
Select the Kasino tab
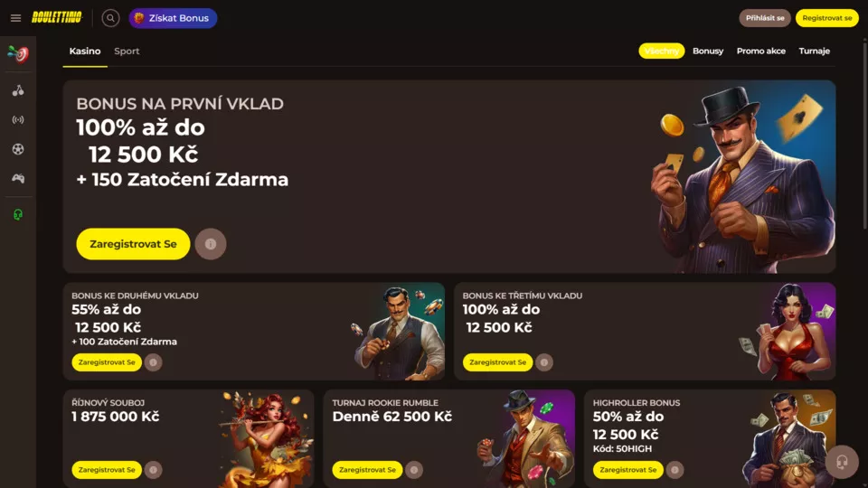click(85, 51)
